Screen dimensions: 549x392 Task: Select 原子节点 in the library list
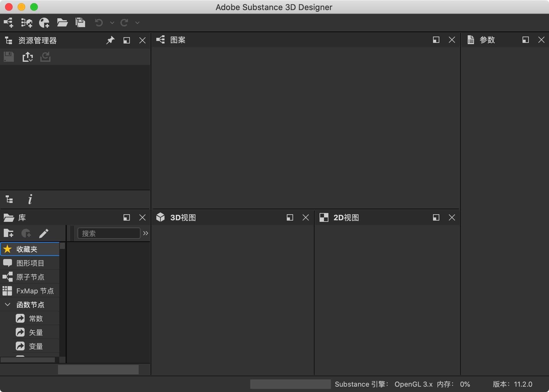coord(30,277)
